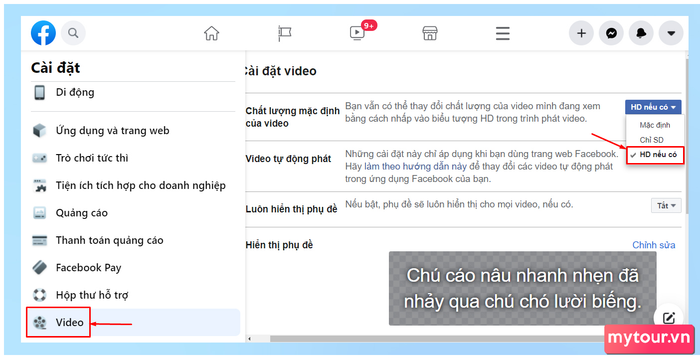Viewport: 700px width, 361px height.
Task: Click the Facebook logo
Action: point(43,33)
